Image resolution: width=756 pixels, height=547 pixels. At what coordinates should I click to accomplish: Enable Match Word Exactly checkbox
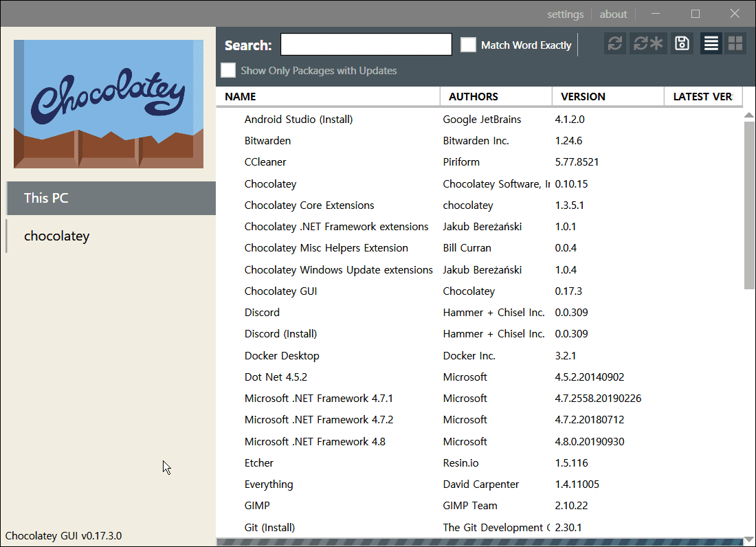[x=468, y=45]
